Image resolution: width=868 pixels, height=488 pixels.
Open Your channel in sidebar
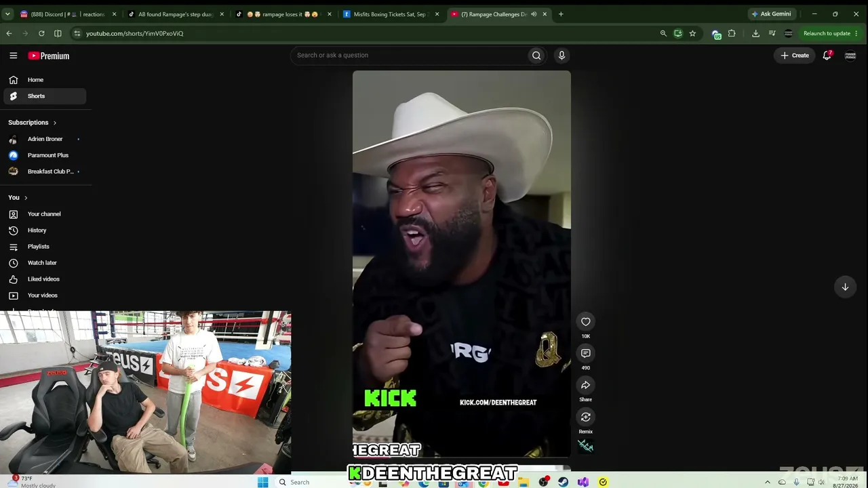click(45, 214)
